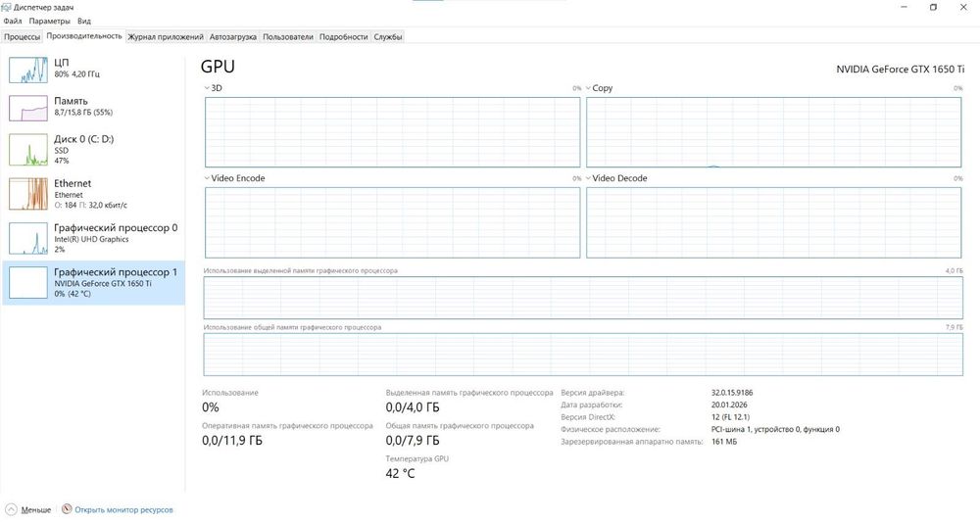This screenshot has height=523, width=980.
Task: Switch to the Подробности tab
Action: tap(344, 37)
